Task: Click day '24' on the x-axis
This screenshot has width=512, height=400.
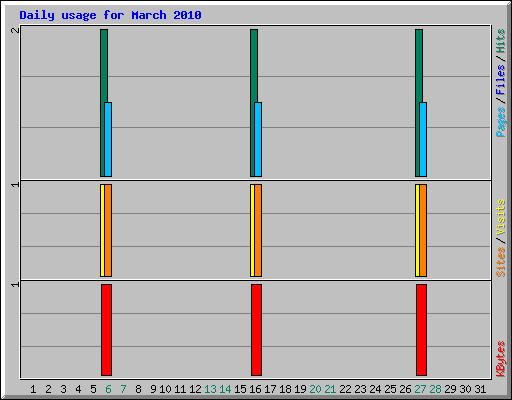Action: coord(375,389)
